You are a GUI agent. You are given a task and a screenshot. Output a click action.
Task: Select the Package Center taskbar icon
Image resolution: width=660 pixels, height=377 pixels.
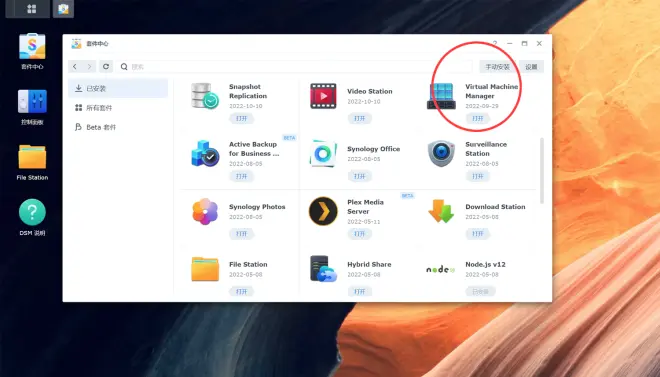click(x=64, y=9)
